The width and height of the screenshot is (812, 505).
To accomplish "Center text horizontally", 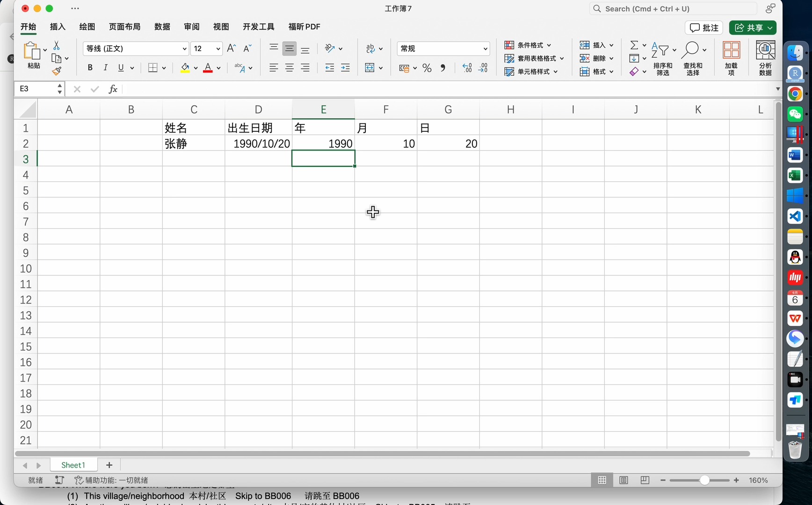I will tap(290, 68).
